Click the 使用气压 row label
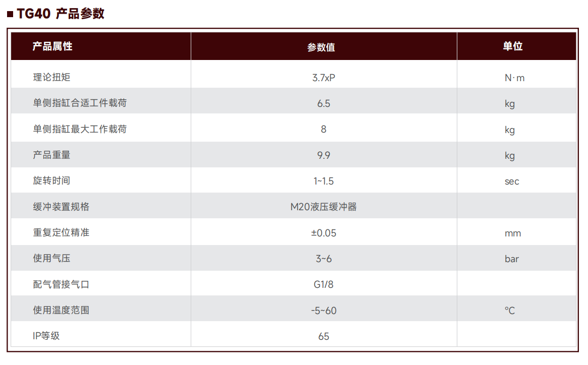588x365 pixels. click(x=52, y=258)
